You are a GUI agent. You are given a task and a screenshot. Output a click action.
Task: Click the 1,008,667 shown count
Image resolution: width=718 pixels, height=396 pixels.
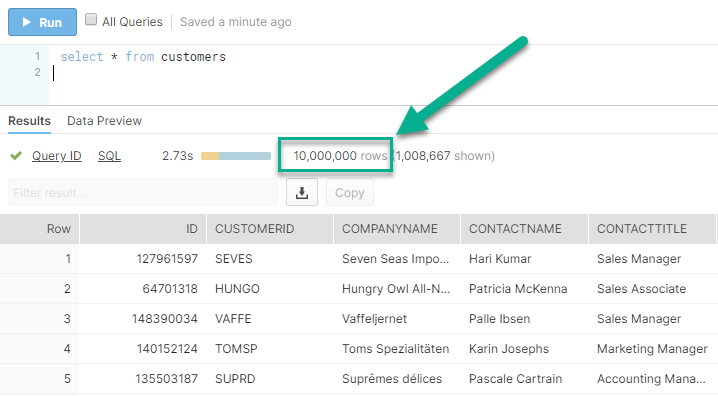pos(444,156)
